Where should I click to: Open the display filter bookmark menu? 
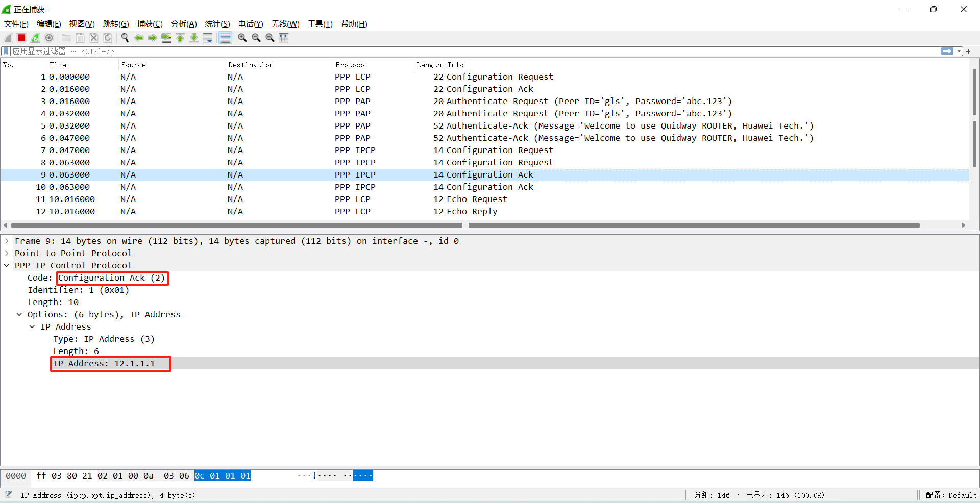[6, 51]
